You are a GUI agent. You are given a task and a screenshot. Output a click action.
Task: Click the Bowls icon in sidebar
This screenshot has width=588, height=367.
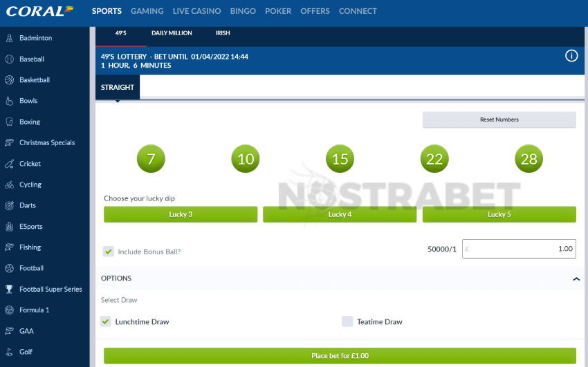click(10, 101)
